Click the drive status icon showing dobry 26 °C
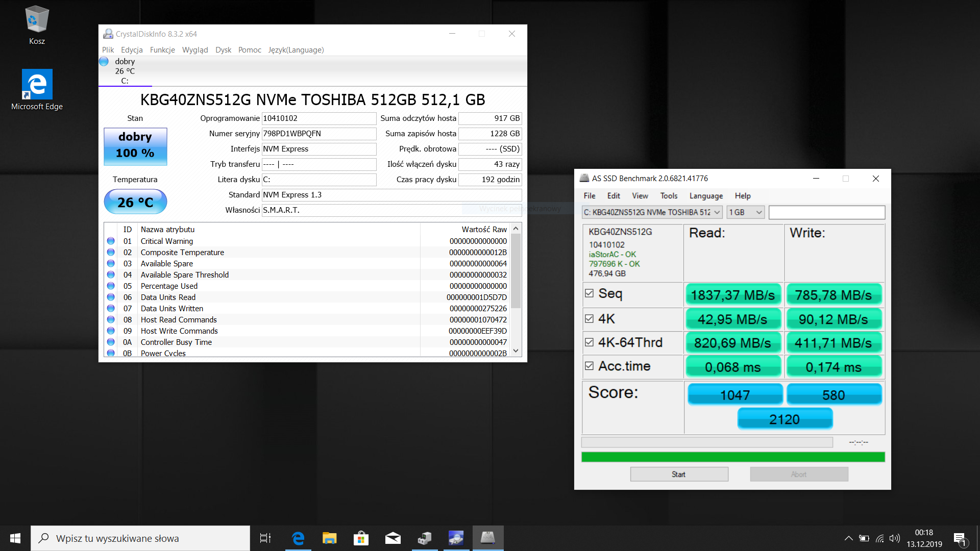This screenshot has height=551, width=980. (x=104, y=61)
